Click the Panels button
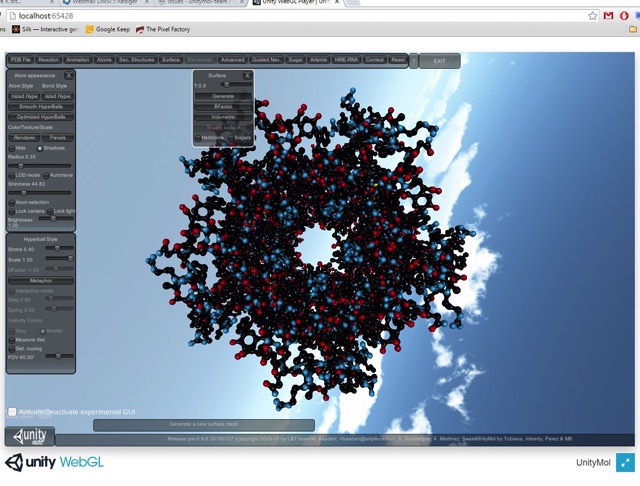The height and width of the screenshot is (486, 640). (58, 138)
